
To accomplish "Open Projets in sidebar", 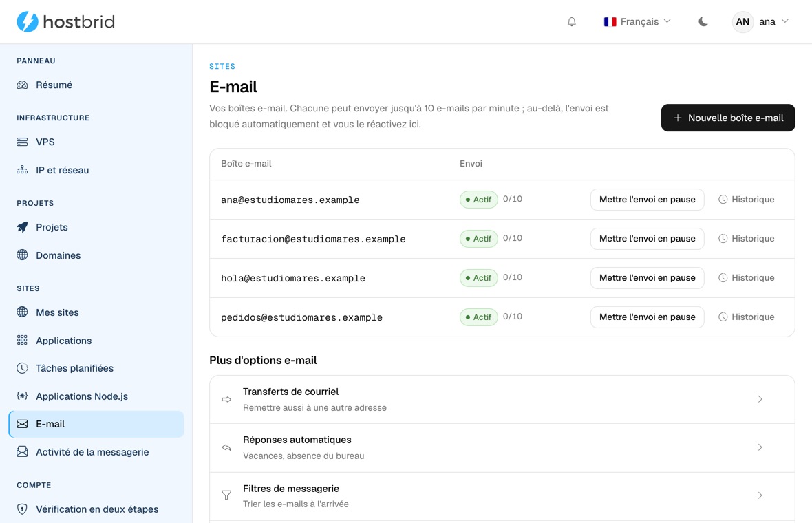I will [x=96, y=227].
